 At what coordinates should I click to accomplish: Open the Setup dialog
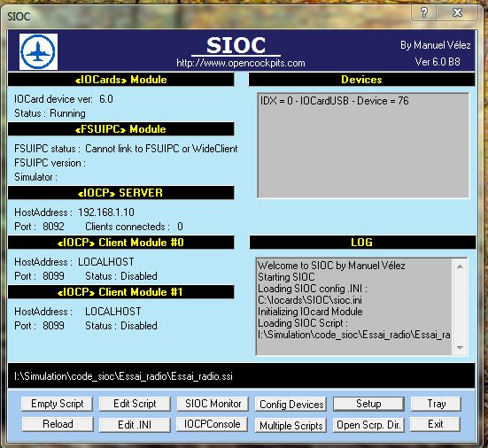tap(368, 404)
